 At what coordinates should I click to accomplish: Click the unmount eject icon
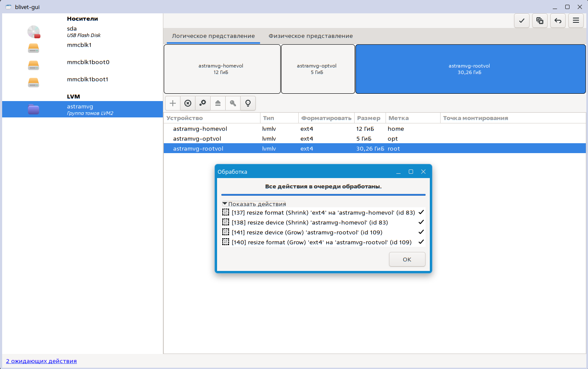[218, 103]
